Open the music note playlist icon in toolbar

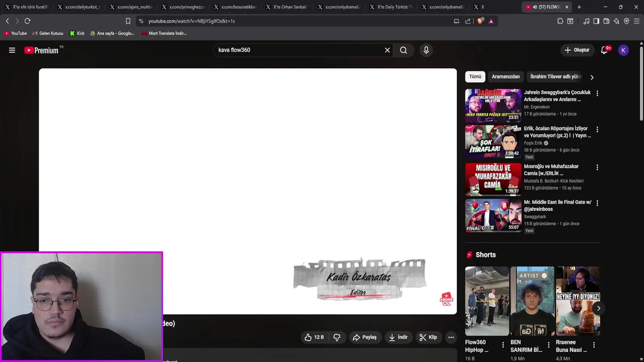(586, 21)
